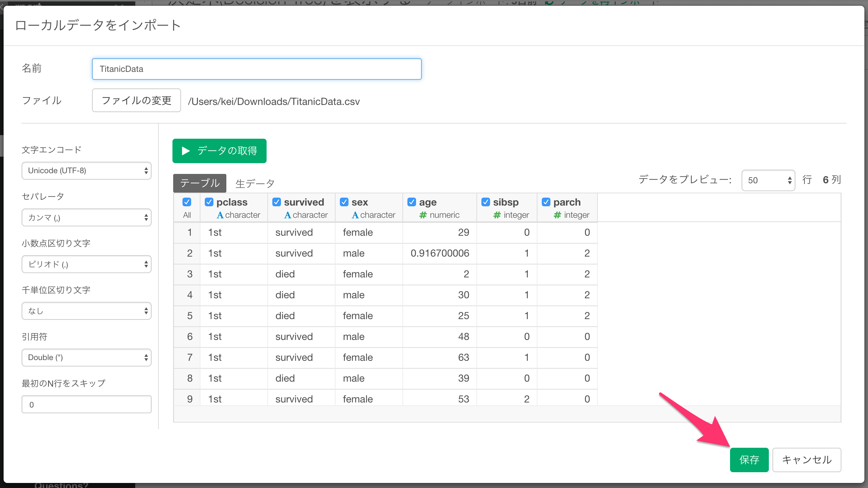This screenshot has height=488, width=868.
Task: Uncheck the All columns checkbox
Action: point(187,202)
